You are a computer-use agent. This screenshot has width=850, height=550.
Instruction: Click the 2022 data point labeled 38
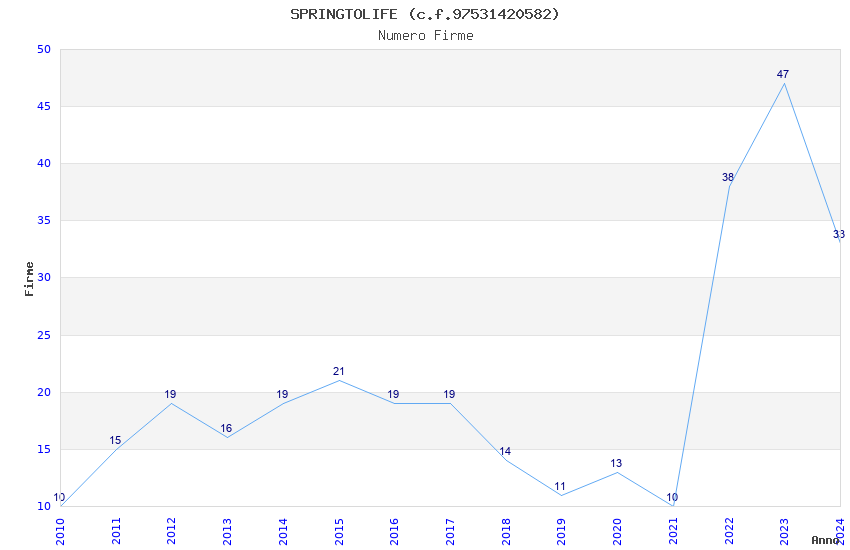click(x=729, y=186)
